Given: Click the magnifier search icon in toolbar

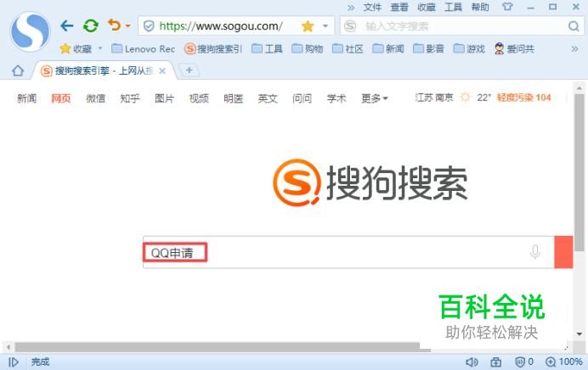Looking at the screenshot, I should click(574, 26).
